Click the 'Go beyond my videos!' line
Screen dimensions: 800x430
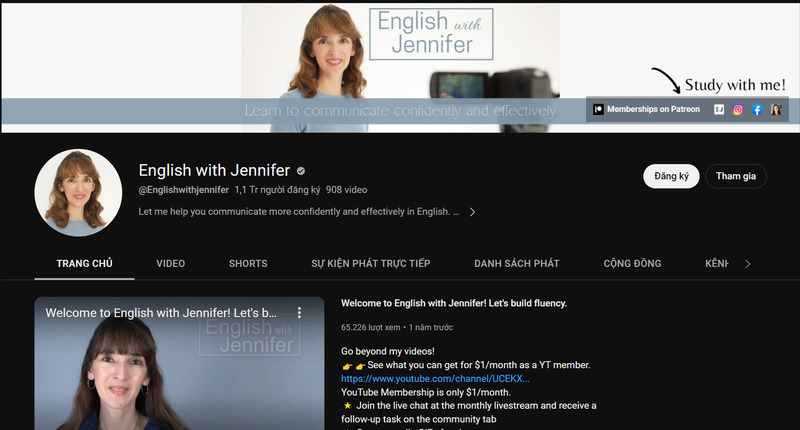pyautogui.click(x=388, y=351)
